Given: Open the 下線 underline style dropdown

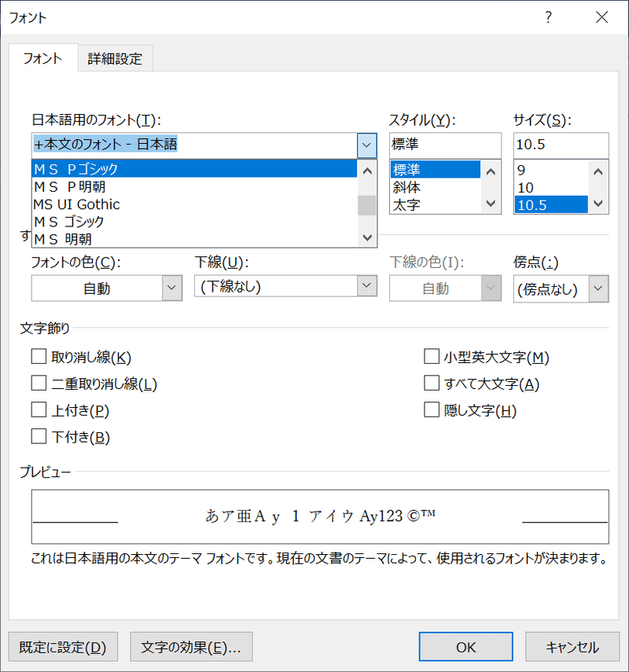Looking at the screenshot, I should [366, 285].
